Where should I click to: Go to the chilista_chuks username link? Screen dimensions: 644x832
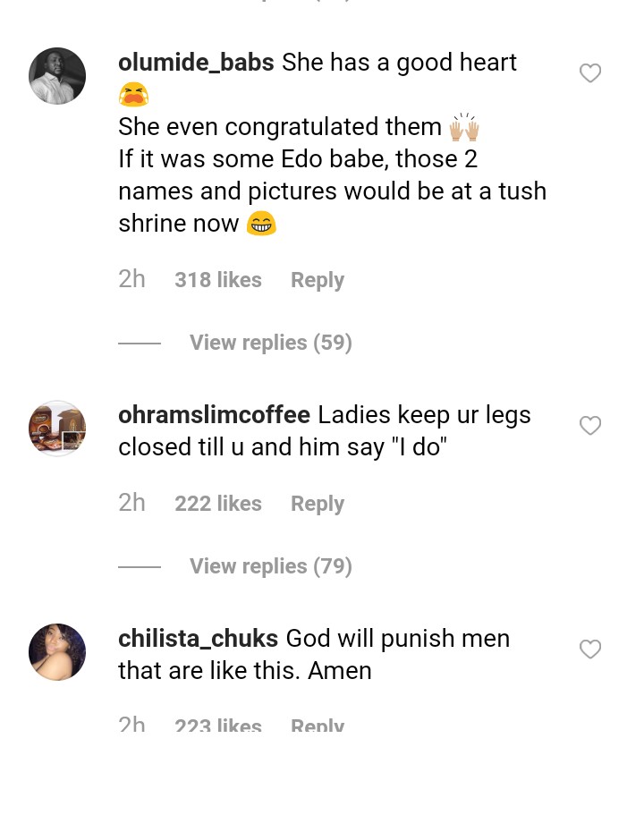(198, 639)
